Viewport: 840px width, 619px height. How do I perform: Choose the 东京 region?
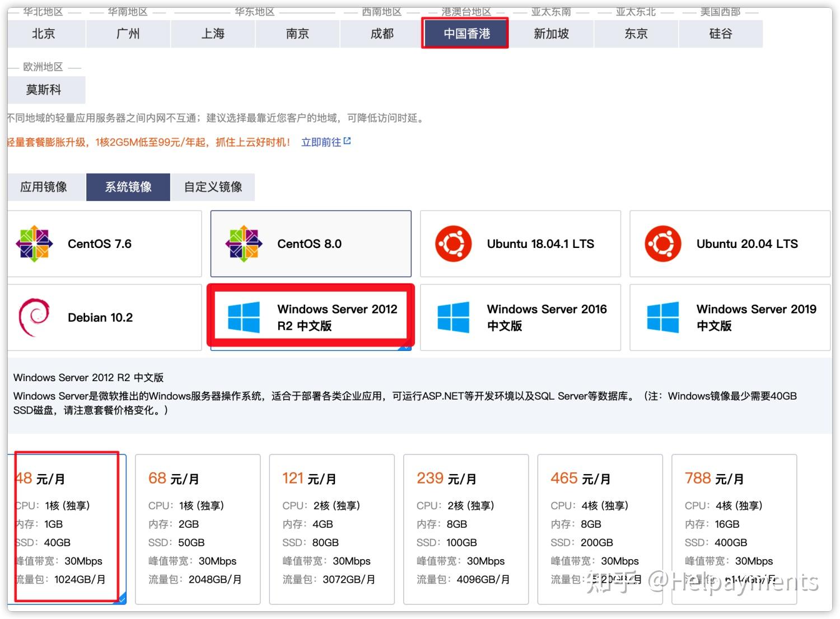point(636,34)
